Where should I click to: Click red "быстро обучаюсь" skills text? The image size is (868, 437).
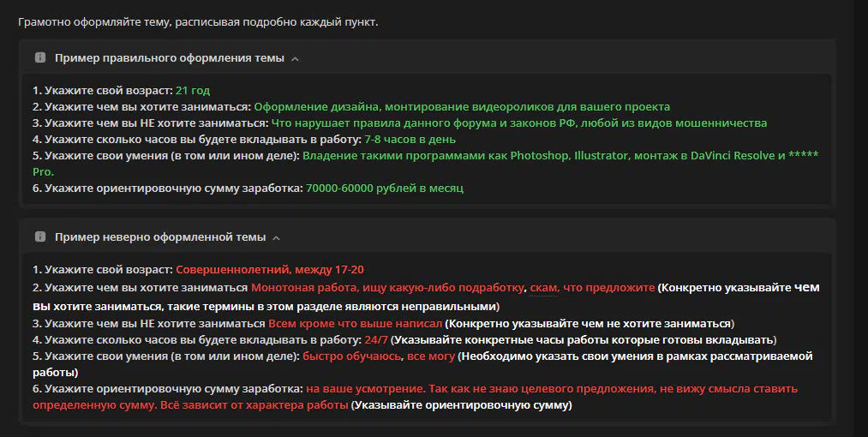point(351,356)
